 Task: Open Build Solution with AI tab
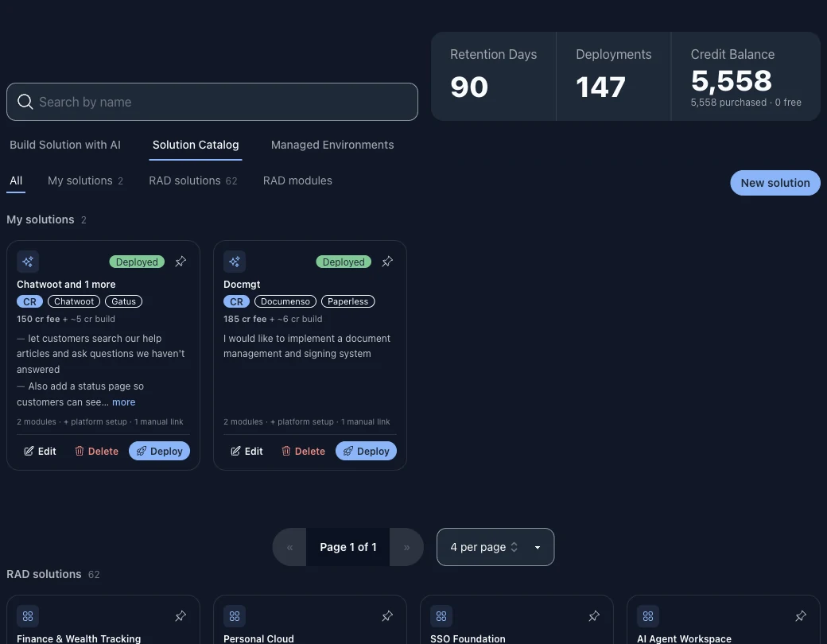pos(65,145)
